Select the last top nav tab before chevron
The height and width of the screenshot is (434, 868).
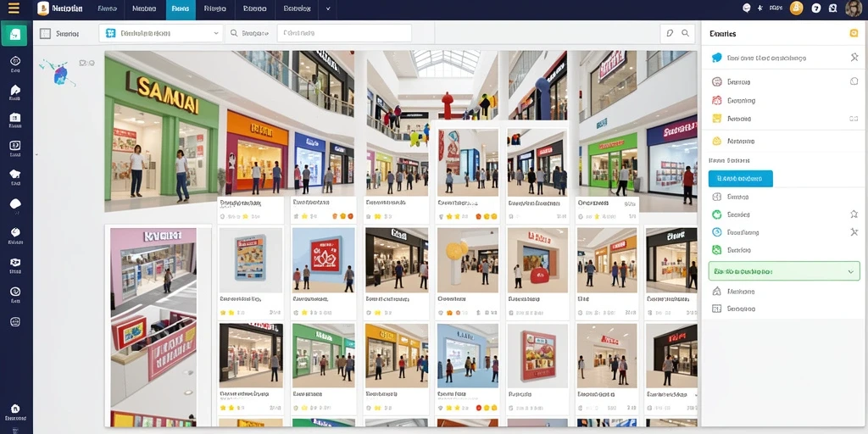click(297, 8)
